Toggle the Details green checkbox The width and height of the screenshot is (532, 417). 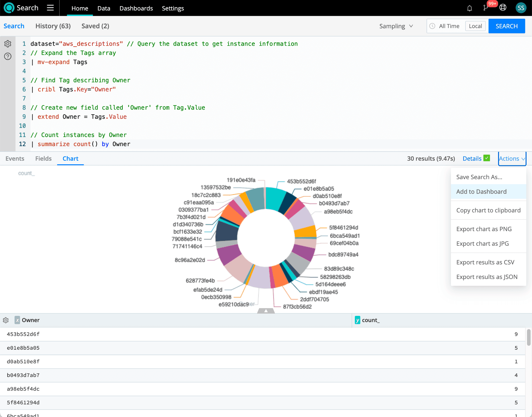pyautogui.click(x=487, y=158)
